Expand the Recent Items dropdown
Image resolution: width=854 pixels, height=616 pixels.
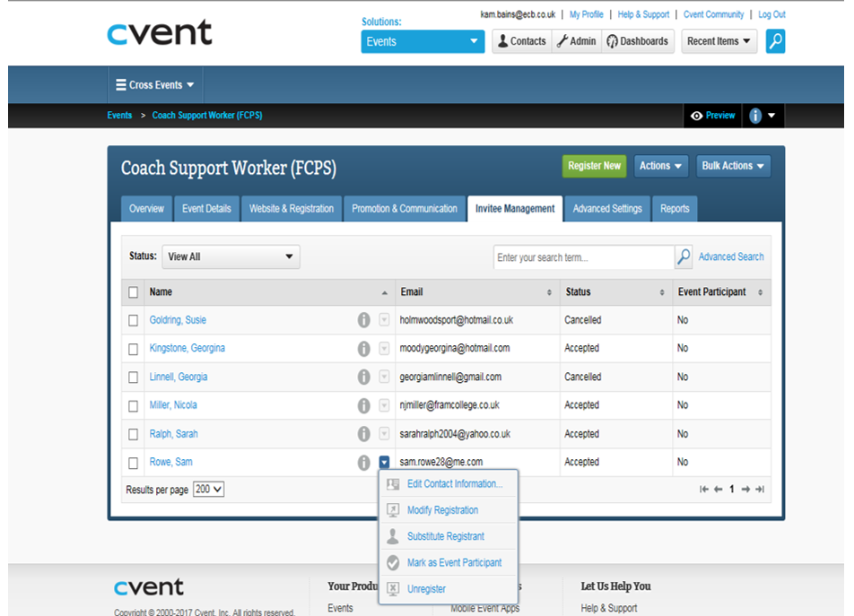[x=719, y=41]
